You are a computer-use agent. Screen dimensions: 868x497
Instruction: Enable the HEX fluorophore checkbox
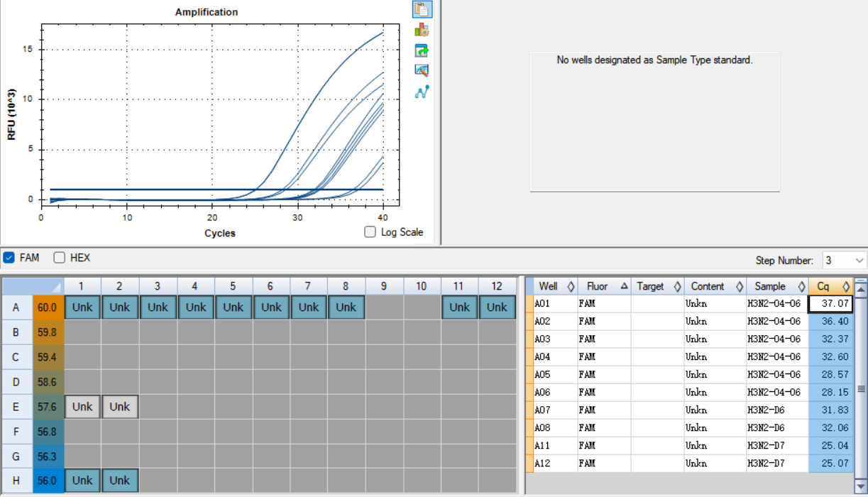(x=60, y=258)
